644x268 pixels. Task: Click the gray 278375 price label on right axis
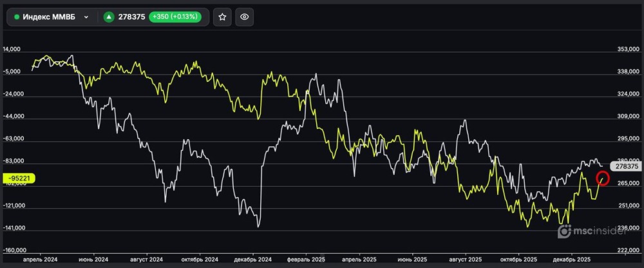[627, 166]
